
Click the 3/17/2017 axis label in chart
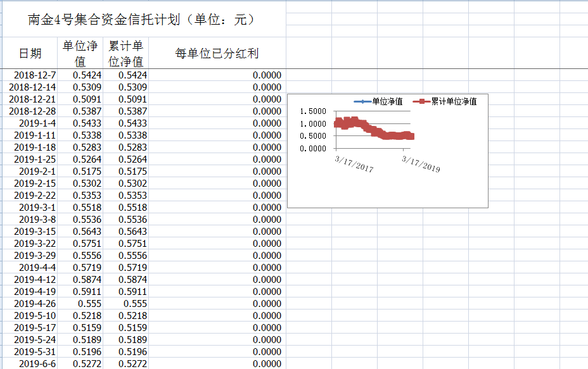point(354,164)
